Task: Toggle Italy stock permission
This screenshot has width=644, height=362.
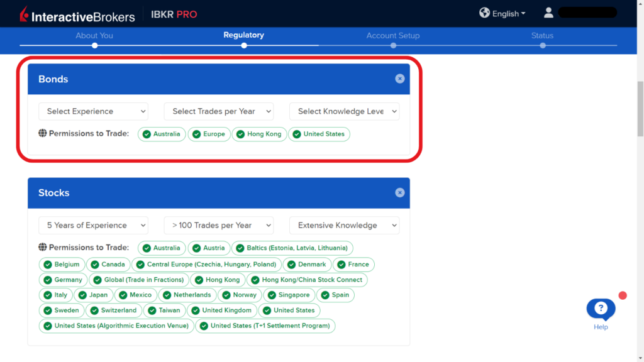Action: coord(56,295)
